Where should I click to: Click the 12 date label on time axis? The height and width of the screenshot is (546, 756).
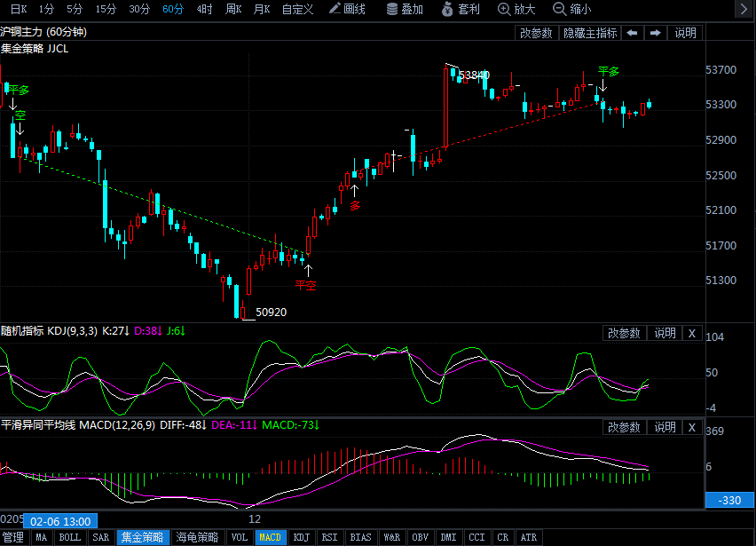255,519
